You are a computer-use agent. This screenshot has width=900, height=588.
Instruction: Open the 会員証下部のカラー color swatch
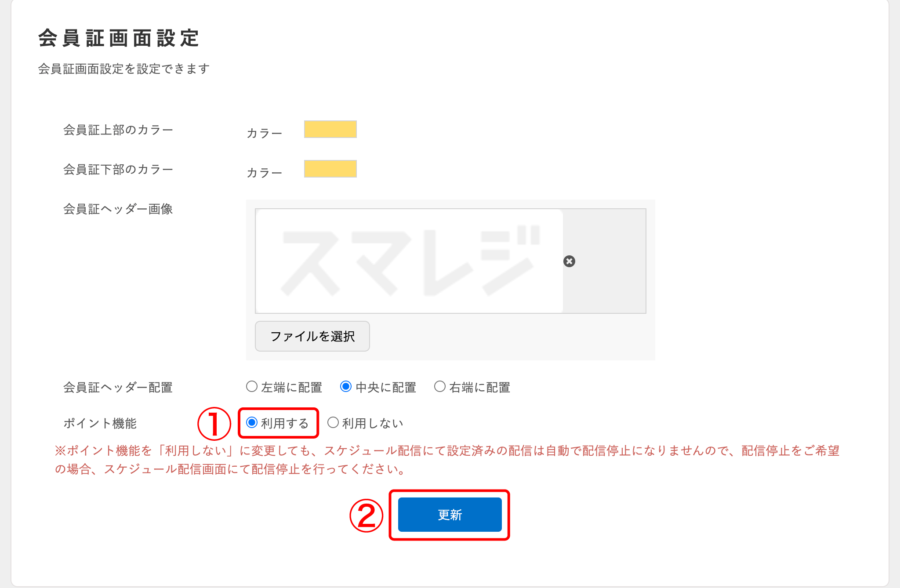(x=330, y=168)
